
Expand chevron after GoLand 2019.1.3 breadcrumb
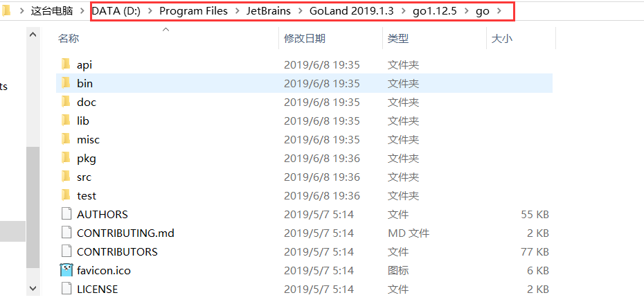403,11
